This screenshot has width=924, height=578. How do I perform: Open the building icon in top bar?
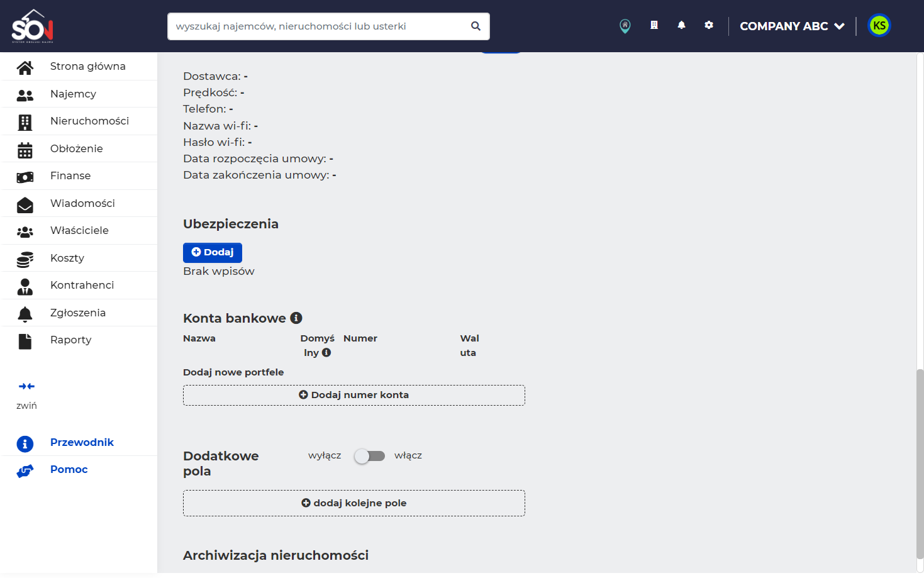654,25
